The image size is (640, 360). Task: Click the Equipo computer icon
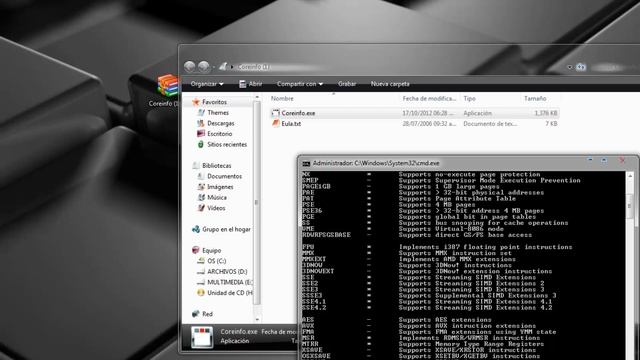point(196,250)
